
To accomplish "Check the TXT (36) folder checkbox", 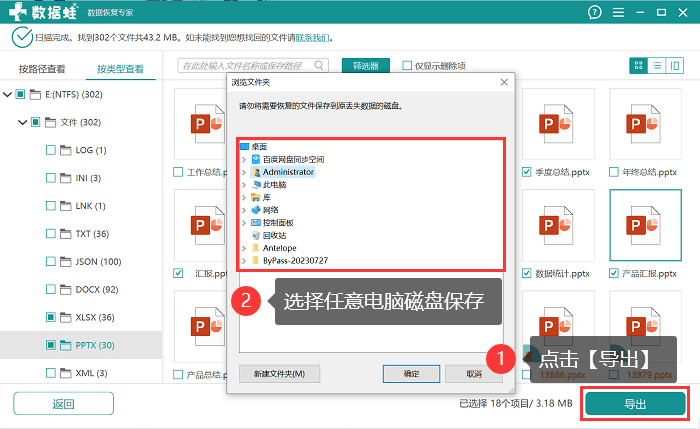I will 51,233.
